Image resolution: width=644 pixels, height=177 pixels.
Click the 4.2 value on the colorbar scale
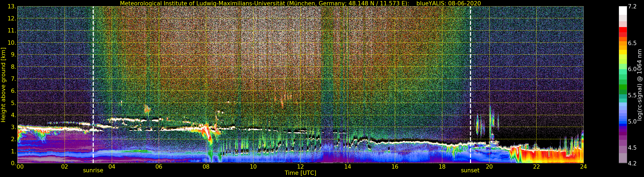coord(632,163)
